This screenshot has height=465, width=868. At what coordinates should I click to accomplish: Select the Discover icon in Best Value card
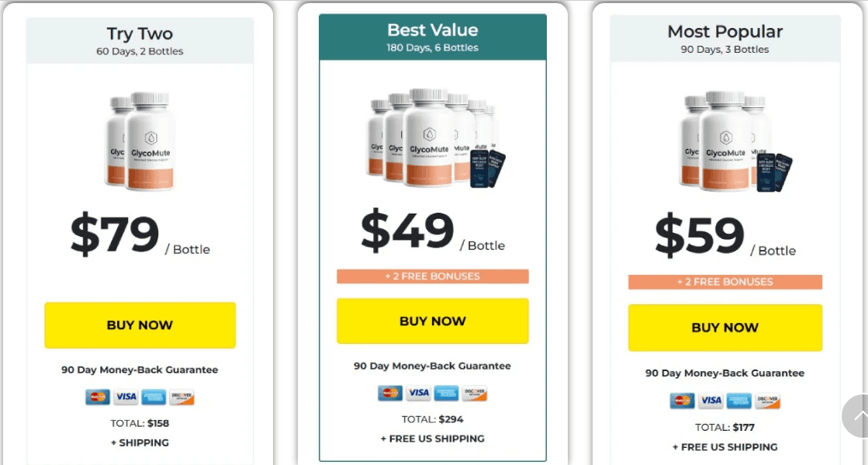pos(473,393)
